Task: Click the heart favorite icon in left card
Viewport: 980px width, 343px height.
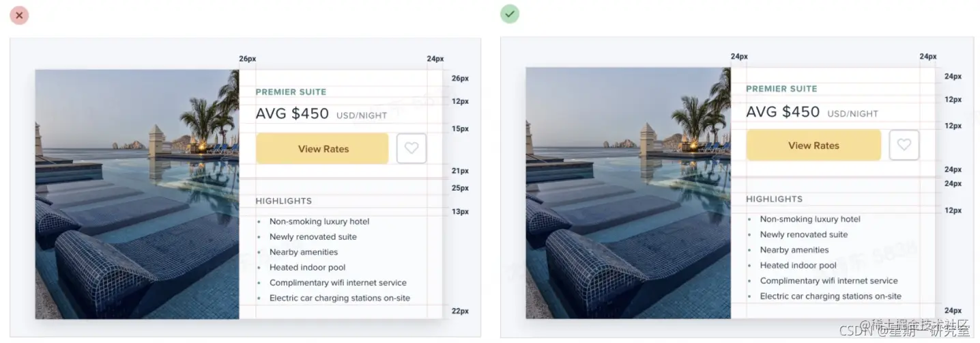Action: tap(412, 148)
